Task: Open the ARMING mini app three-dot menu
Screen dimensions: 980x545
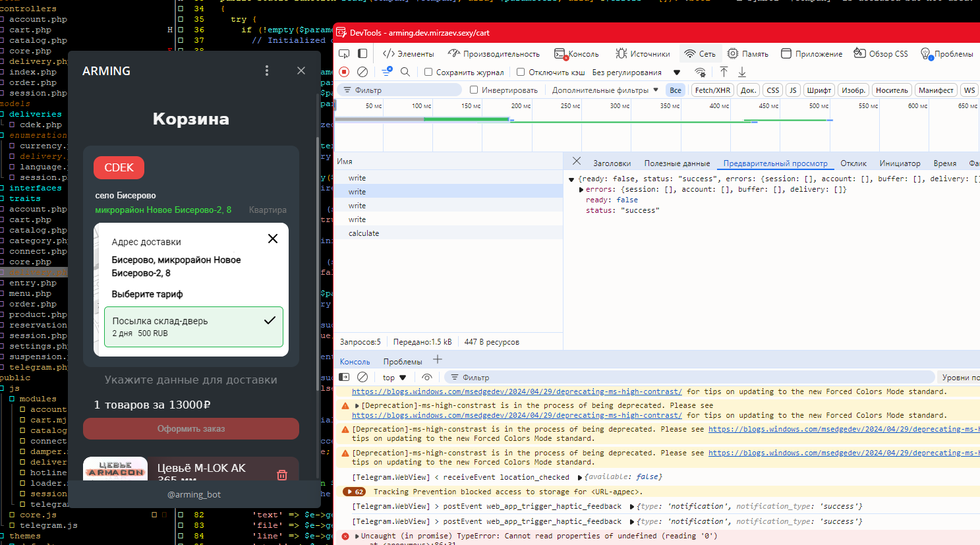Action: click(267, 71)
